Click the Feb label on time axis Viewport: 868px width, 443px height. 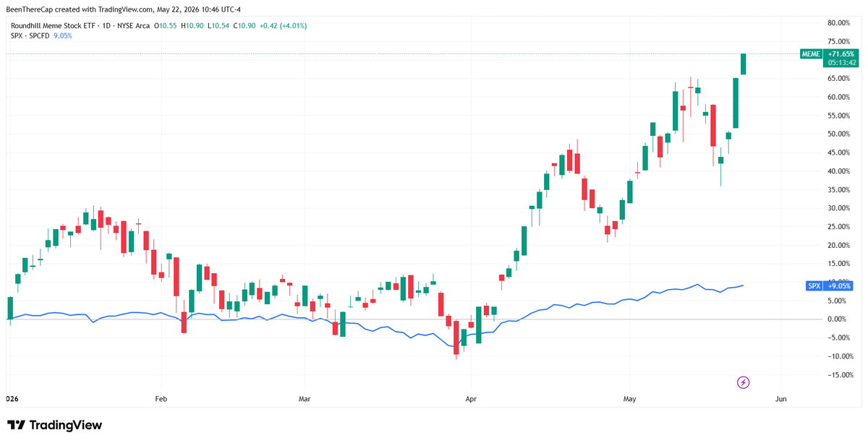(161, 398)
